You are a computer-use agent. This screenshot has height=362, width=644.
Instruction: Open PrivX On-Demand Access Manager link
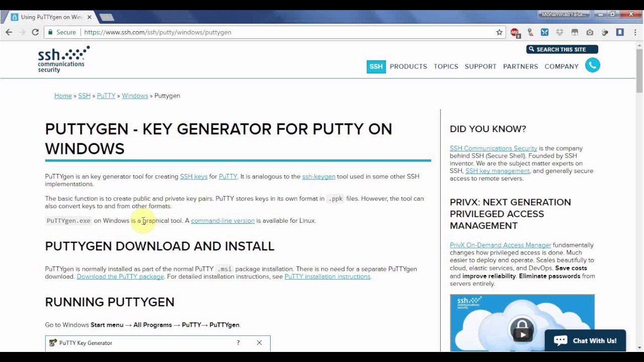tap(501, 245)
